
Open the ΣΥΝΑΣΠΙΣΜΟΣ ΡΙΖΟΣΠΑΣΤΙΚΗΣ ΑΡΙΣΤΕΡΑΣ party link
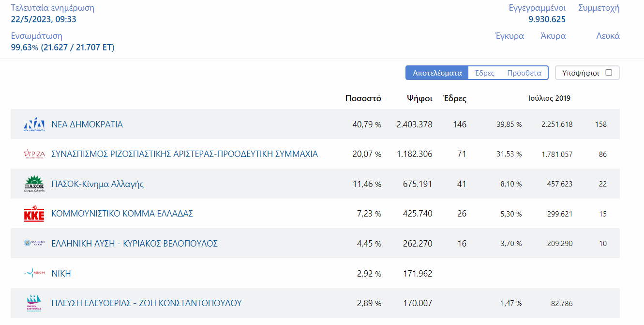tap(184, 154)
